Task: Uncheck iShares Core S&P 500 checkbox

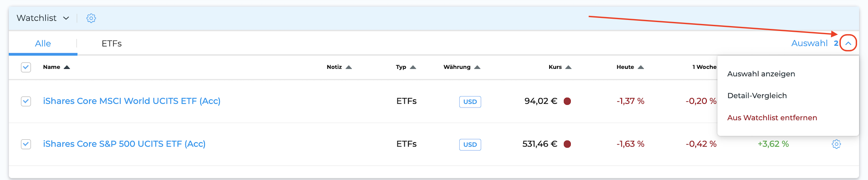Action: (x=26, y=144)
